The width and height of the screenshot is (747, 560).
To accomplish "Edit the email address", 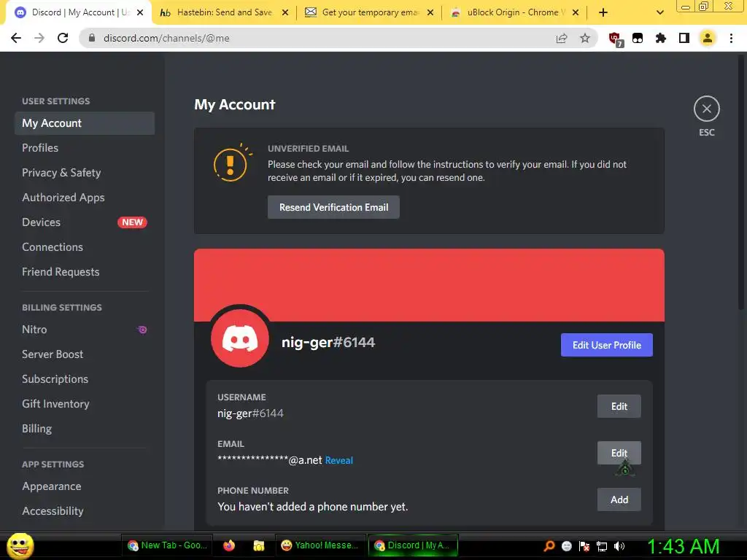I will click(619, 453).
